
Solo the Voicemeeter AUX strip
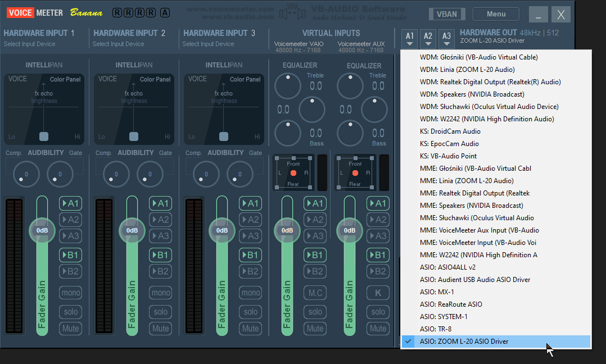[378, 312]
